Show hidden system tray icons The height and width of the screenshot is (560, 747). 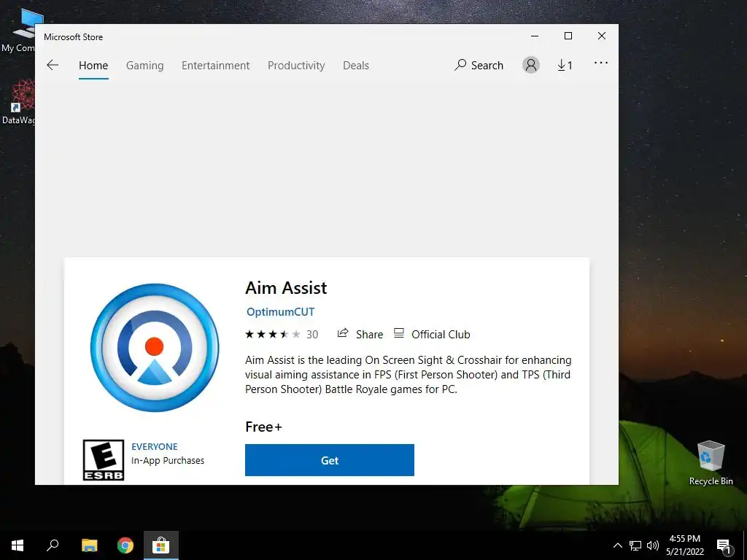coord(617,545)
